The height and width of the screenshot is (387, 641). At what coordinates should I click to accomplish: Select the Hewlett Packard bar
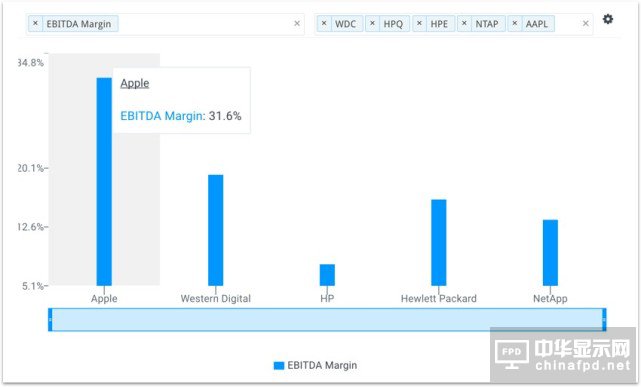coord(439,242)
